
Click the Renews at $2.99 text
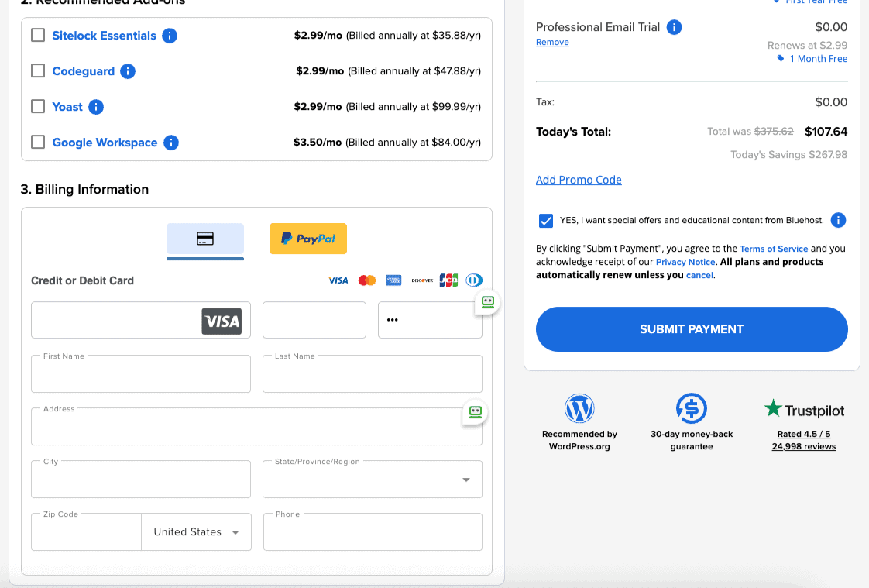(808, 46)
